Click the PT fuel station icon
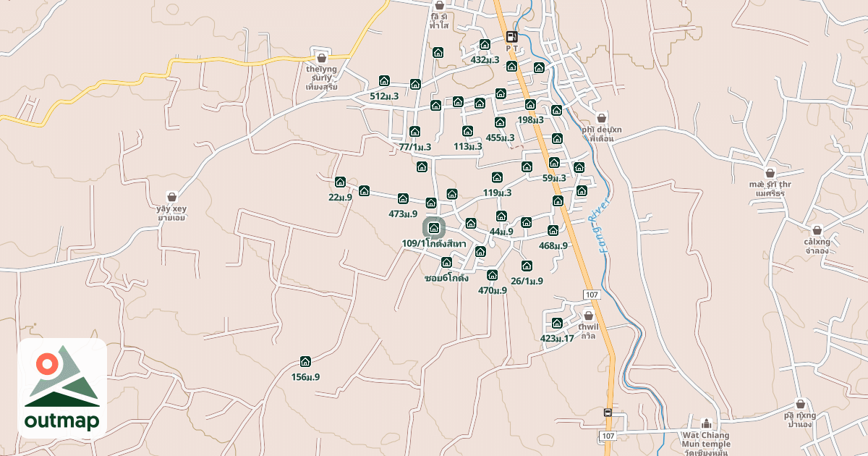 [x=512, y=36]
